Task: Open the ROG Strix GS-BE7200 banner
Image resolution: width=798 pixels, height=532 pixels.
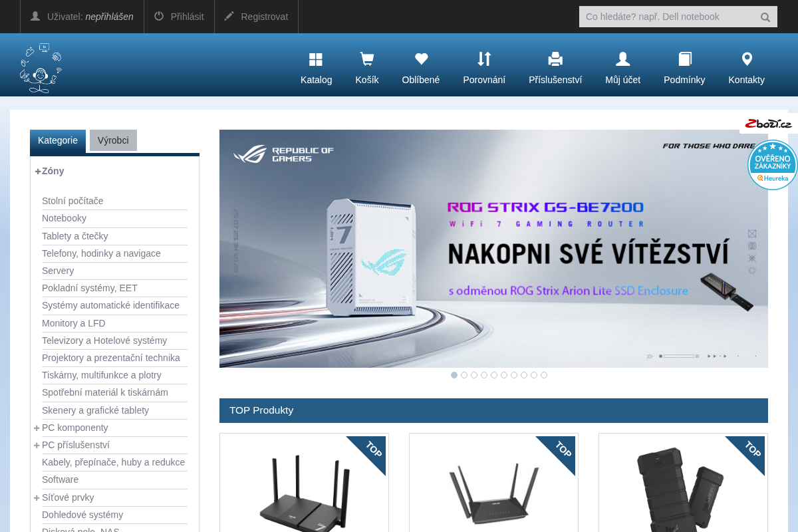Action: [x=493, y=249]
